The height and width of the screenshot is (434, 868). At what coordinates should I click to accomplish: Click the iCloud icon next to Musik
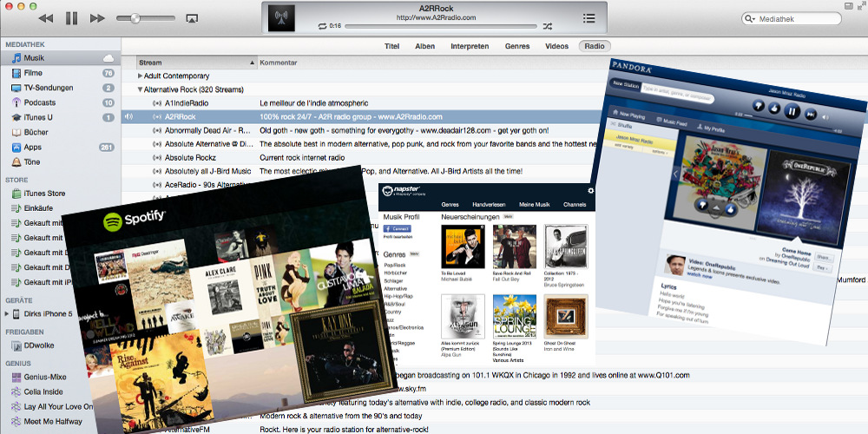click(108, 58)
